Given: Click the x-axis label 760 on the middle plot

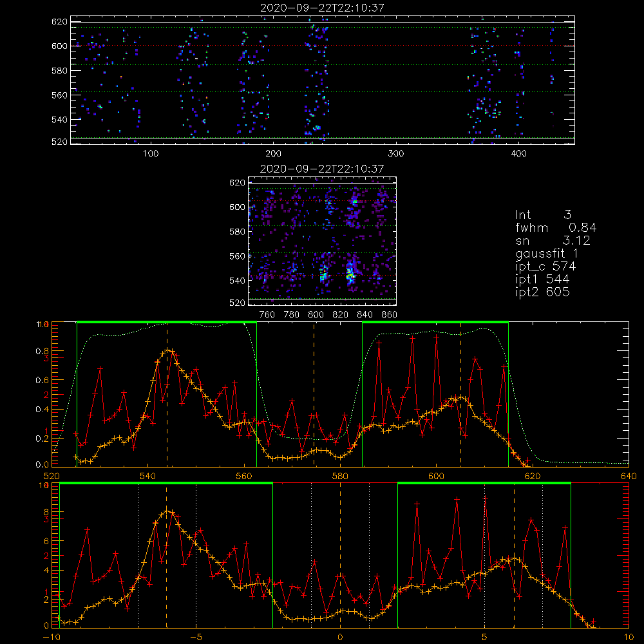Looking at the screenshot, I should [267, 315].
